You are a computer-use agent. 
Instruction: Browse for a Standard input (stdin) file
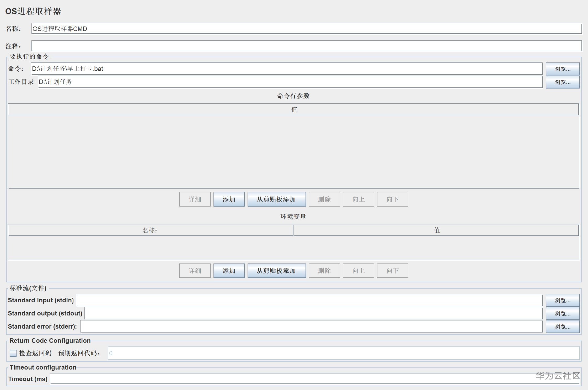pyautogui.click(x=563, y=301)
